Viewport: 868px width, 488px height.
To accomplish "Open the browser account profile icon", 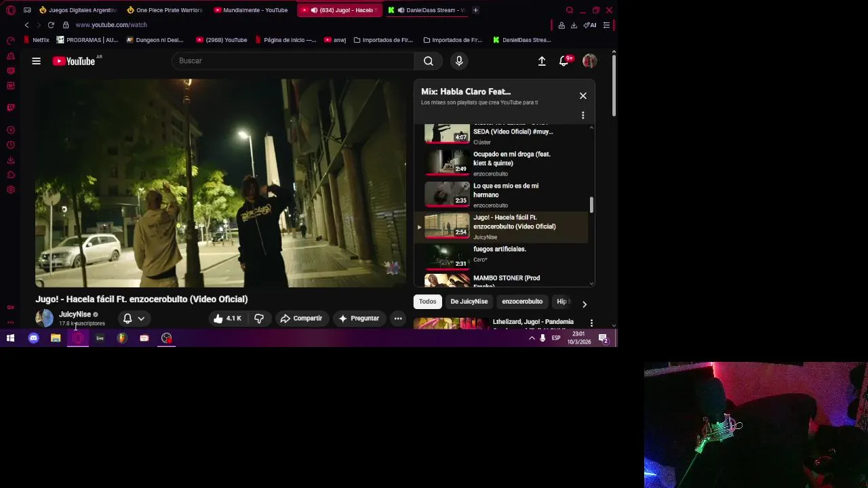I will (x=561, y=25).
